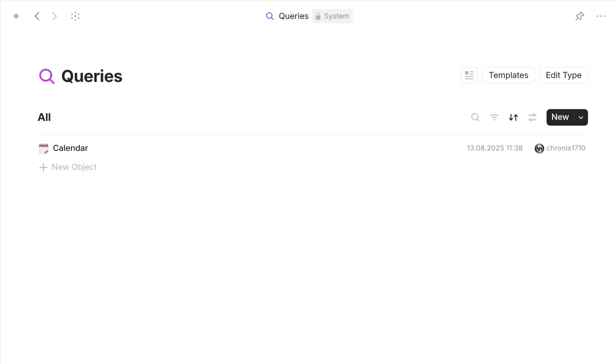Open the view settings sliders icon

[532, 117]
